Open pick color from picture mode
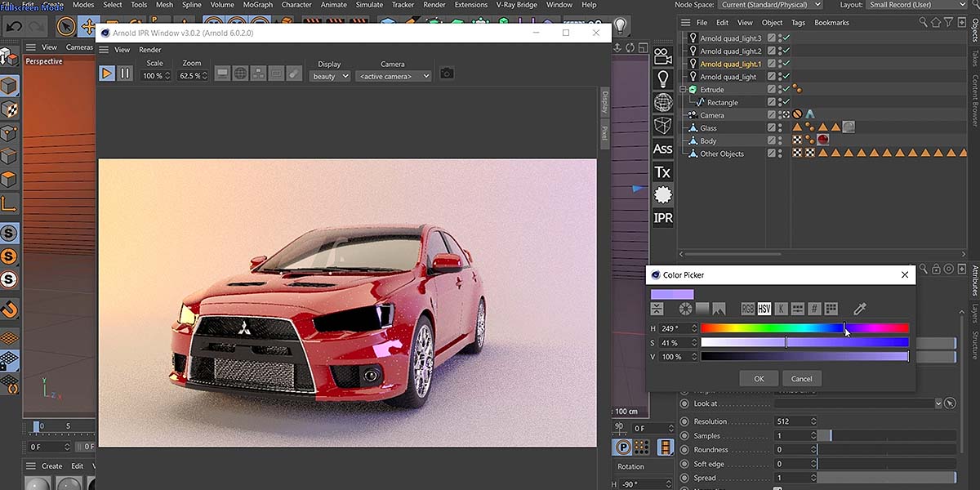 pos(719,309)
